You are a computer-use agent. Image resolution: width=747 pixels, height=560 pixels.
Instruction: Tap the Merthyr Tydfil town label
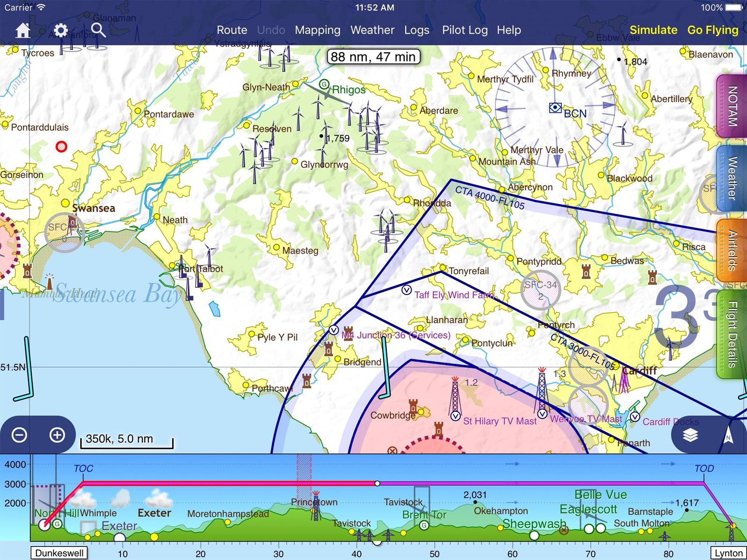505,79
